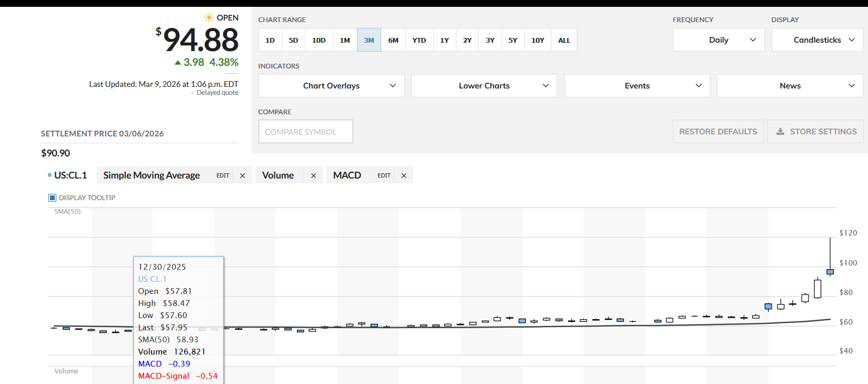Viewport: 868px width, 384px height.
Task: Edit the MACD indicator settings
Action: pos(384,175)
